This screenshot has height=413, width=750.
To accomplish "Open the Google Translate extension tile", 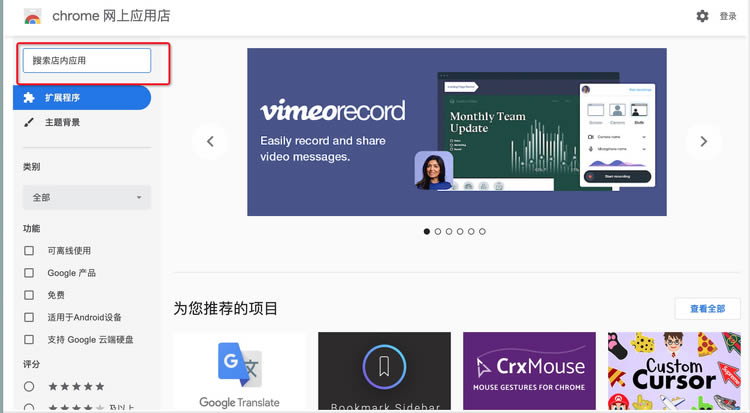I will tap(239, 372).
